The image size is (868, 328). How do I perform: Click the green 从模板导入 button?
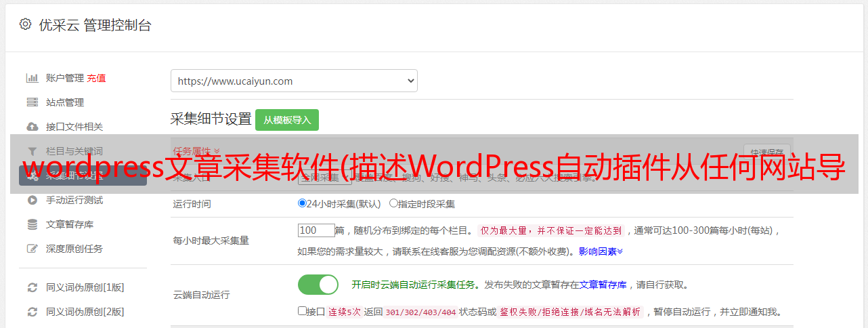tap(287, 120)
